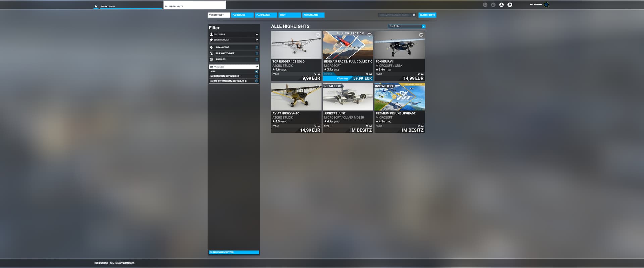Image resolution: width=644 pixels, height=268 pixels.
Task: Click the 9,99 EUR price
Action: coord(311,78)
